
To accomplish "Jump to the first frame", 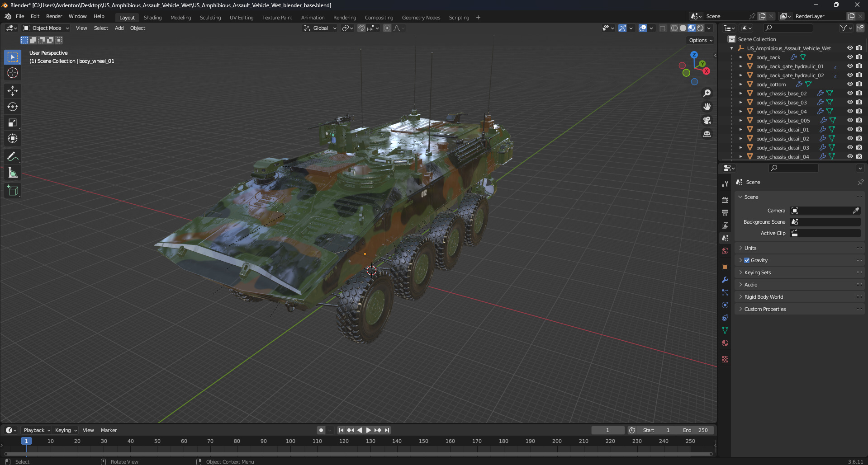I will tap(341, 430).
